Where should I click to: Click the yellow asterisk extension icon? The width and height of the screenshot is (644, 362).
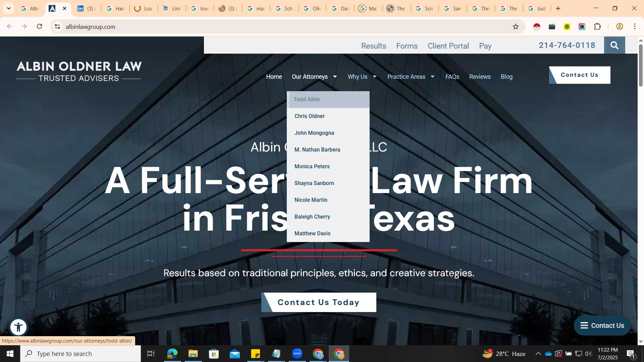567,26
